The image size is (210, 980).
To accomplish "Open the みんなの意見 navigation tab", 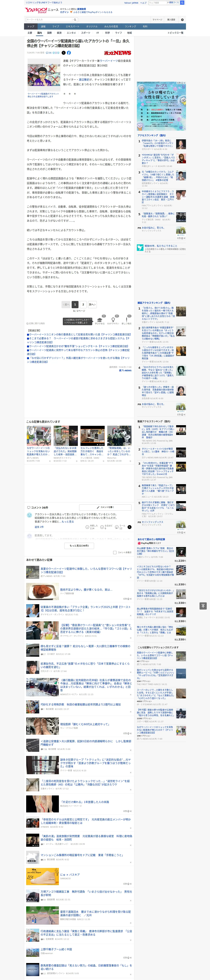I will pyautogui.click(x=111, y=27).
